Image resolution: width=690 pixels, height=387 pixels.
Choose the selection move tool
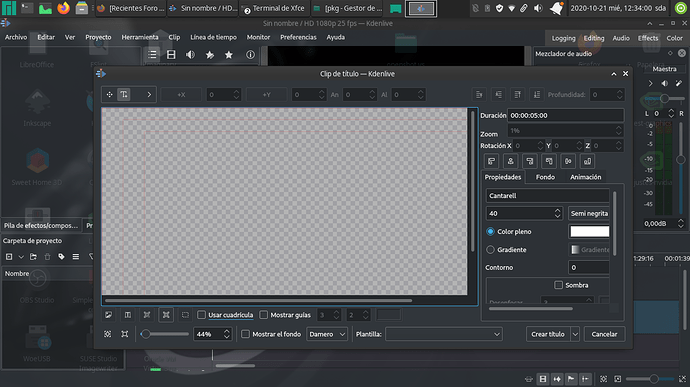coord(109,95)
